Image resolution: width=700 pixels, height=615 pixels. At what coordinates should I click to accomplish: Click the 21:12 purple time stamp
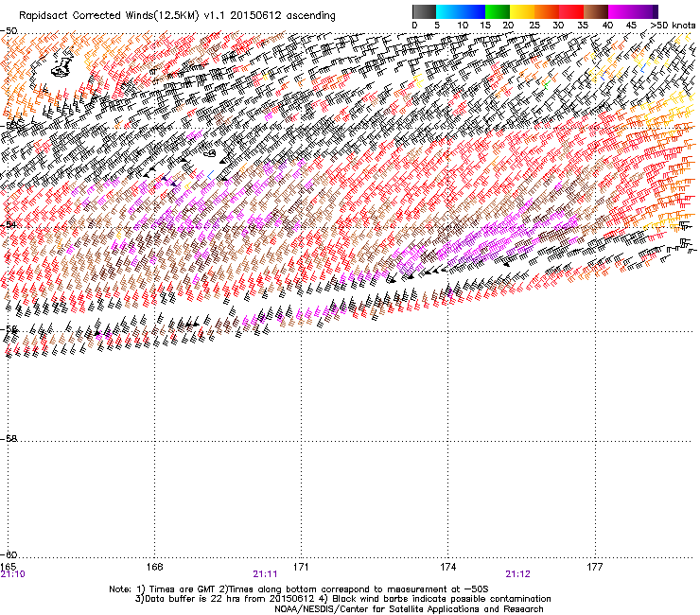pos(517,574)
